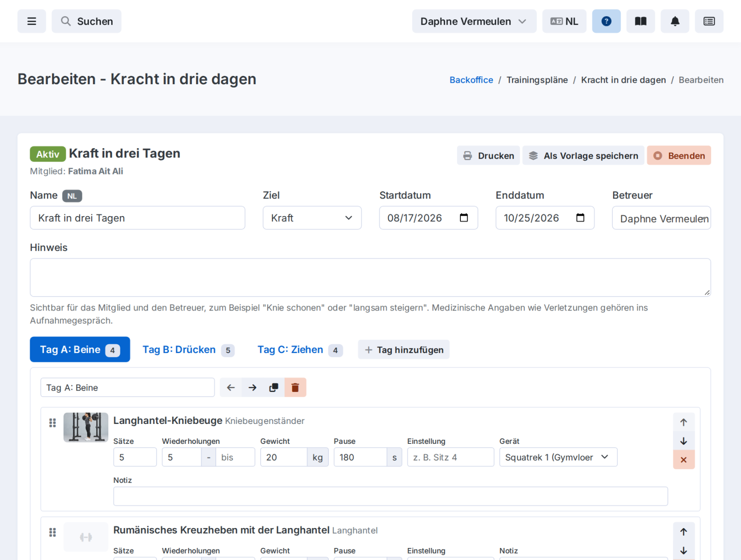The width and height of the screenshot is (741, 560).
Task: Move Langhantel-Kniebeuge up with the arrow
Action: click(x=684, y=422)
